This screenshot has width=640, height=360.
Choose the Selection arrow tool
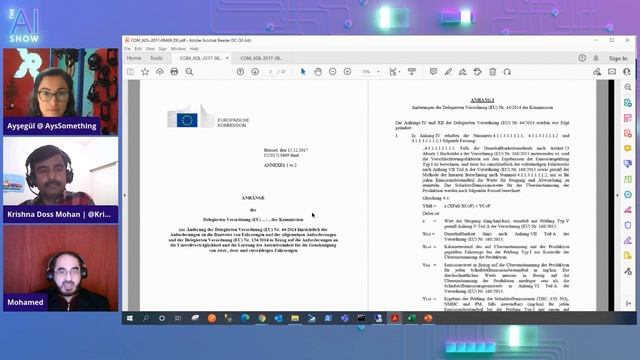tap(303, 72)
